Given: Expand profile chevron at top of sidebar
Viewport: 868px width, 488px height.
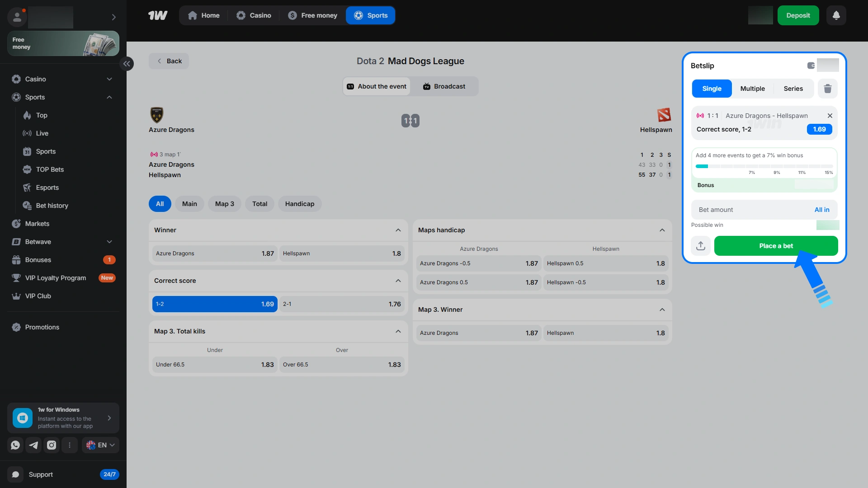Looking at the screenshot, I should pyautogui.click(x=114, y=17).
